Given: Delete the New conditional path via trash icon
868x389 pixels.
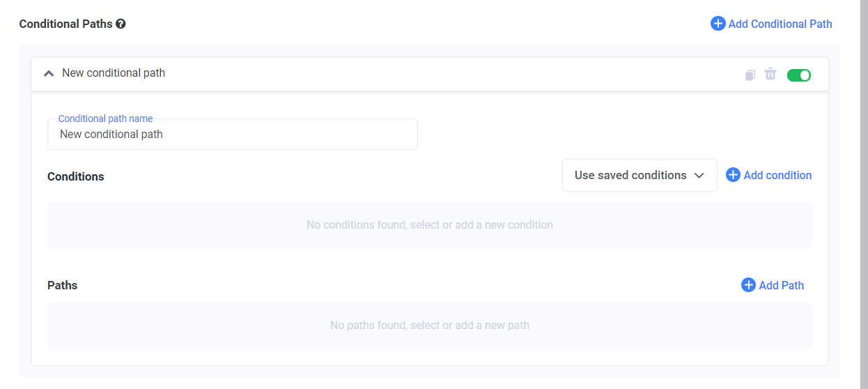Looking at the screenshot, I should tap(770, 74).
